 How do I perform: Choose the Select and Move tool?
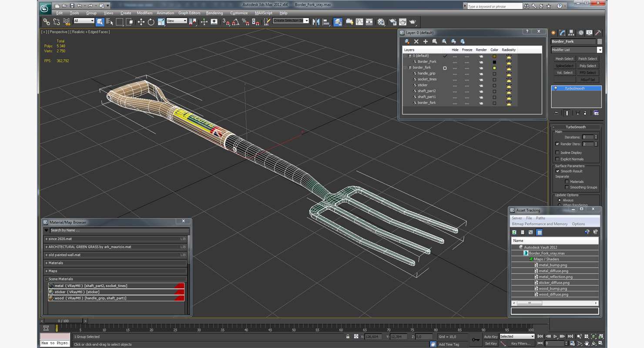pyautogui.click(x=141, y=22)
